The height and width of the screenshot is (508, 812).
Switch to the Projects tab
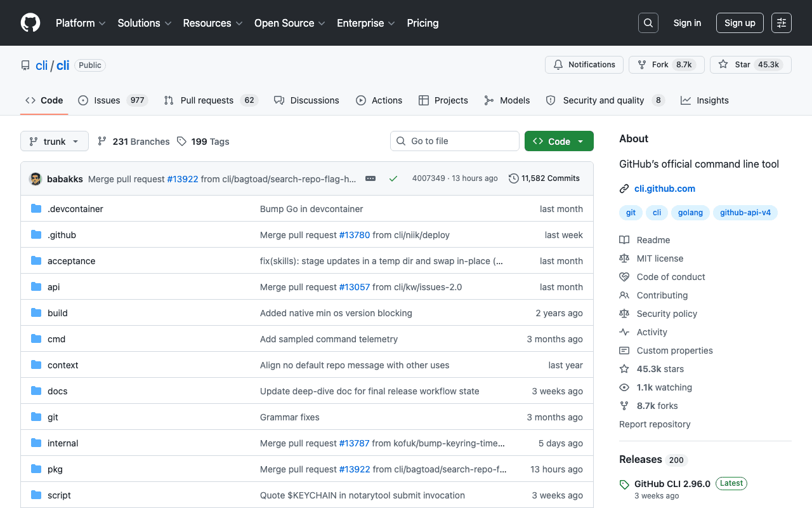pyautogui.click(x=443, y=100)
